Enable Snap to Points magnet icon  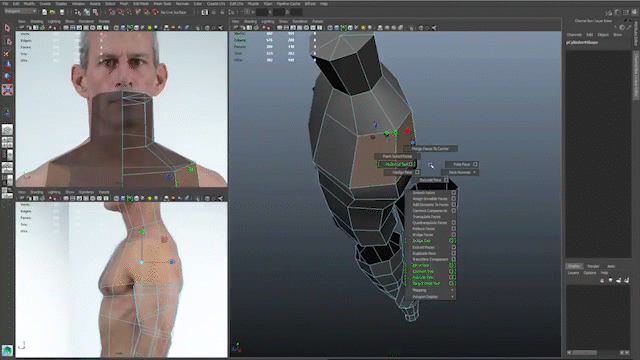tap(129, 12)
